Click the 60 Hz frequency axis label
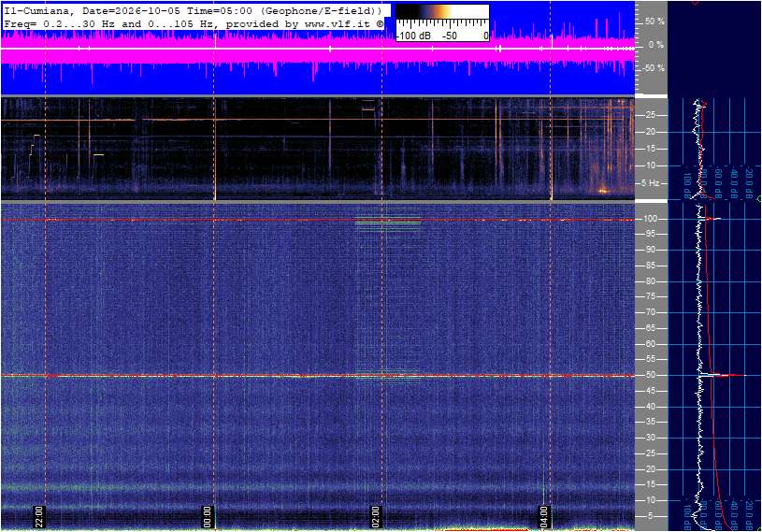This screenshot has width=762, height=532. coord(651,344)
